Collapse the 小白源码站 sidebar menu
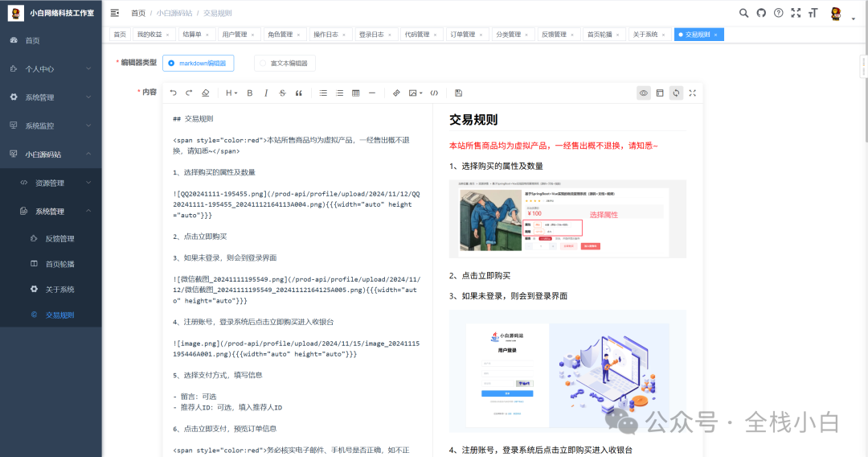 coord(51,154)
